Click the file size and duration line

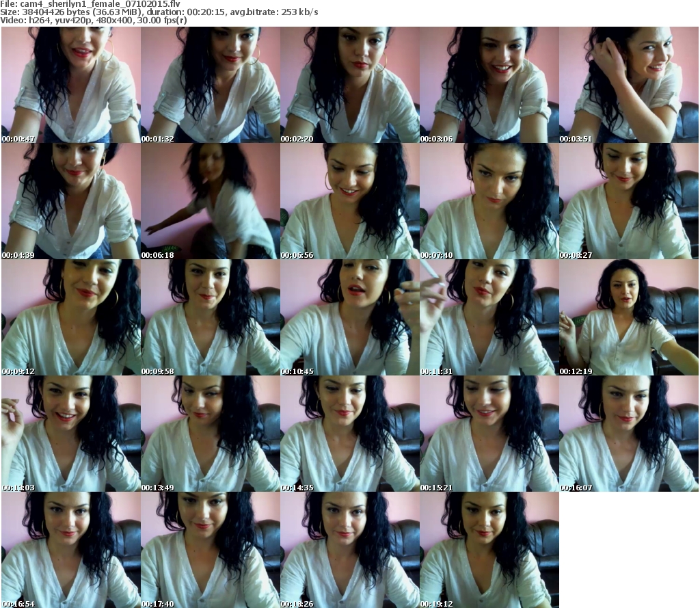[x=159, y=12]
